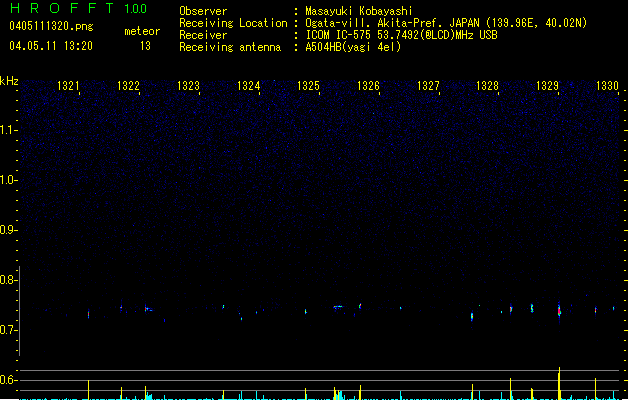Click time marker 1323
This screenshot has height=400, width=629.
click(x=189, y=86)
